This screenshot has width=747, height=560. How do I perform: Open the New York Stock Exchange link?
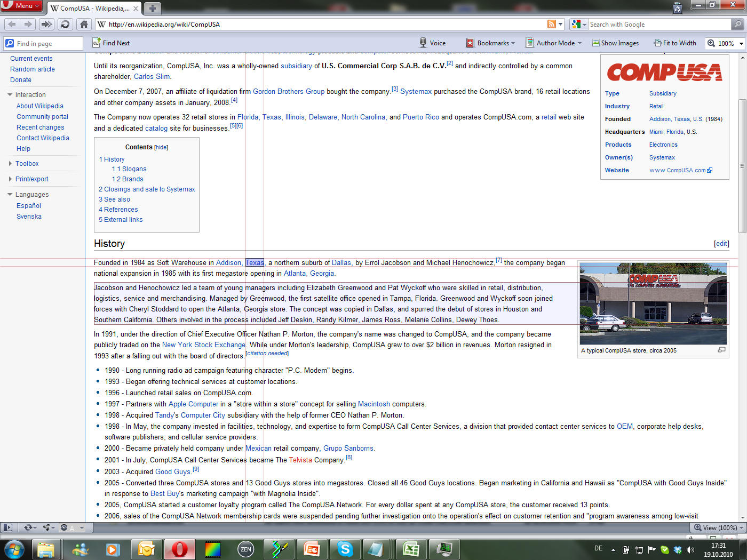(203, 345)
